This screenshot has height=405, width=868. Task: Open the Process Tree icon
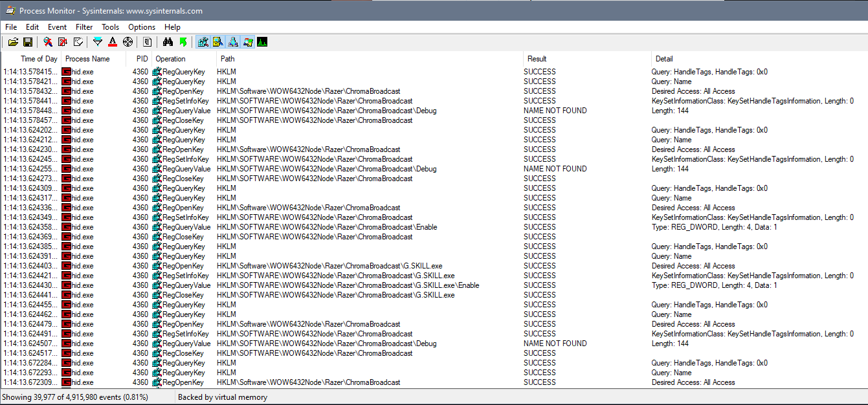pyautogui.click(x=148, y=41)
